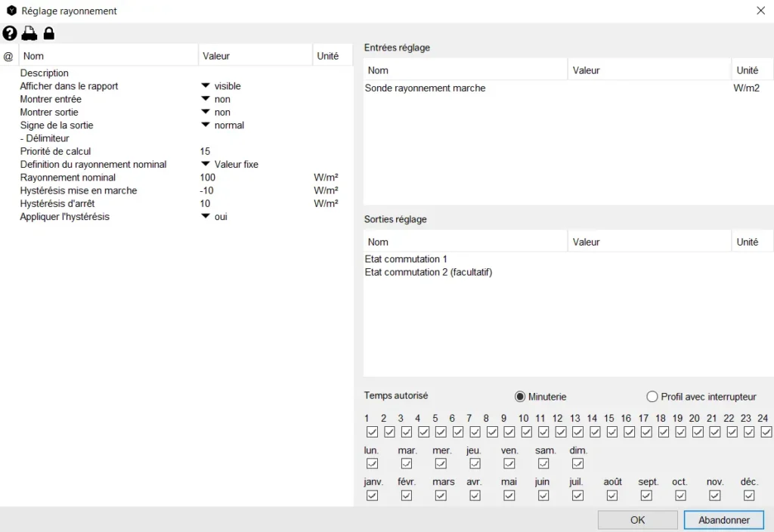
Task: Select Profil avec interrupteur option
Action: [x=652, y=397]
